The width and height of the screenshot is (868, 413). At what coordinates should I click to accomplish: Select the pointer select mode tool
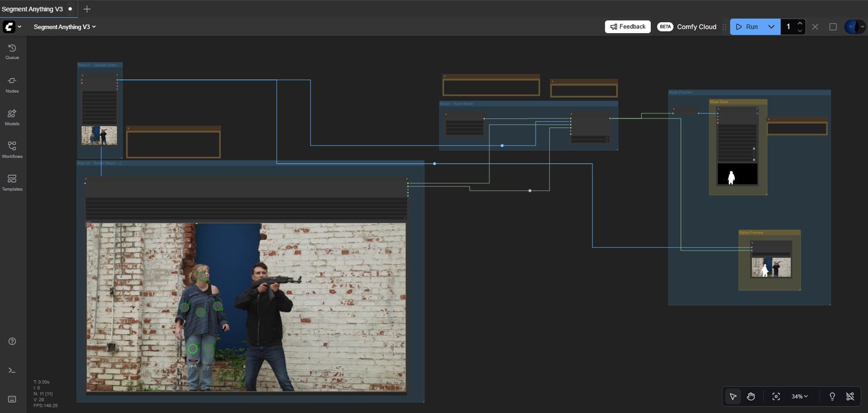733,396
